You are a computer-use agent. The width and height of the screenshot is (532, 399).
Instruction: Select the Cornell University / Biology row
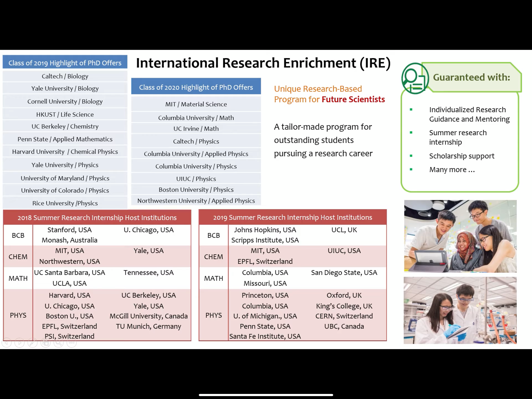click(x=65, y=101)
